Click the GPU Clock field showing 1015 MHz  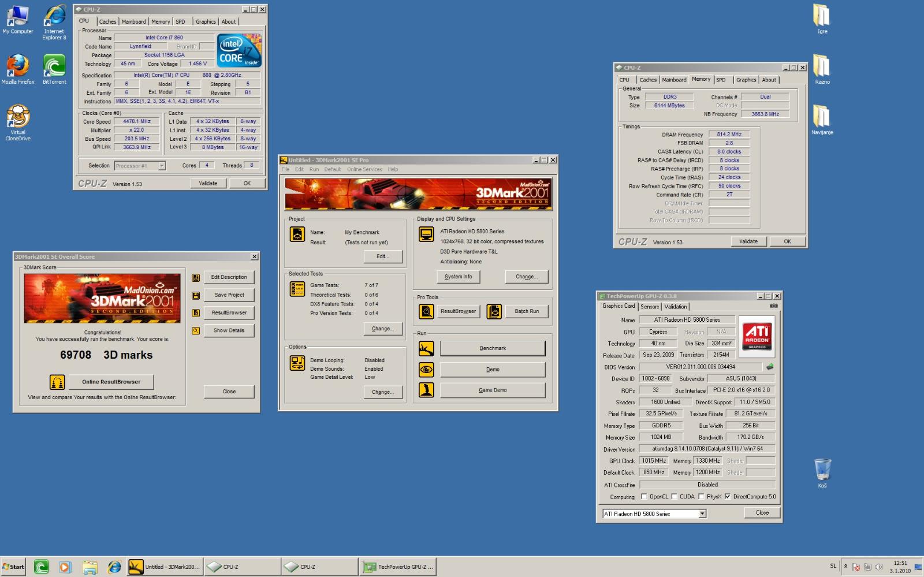pos(654,461)
